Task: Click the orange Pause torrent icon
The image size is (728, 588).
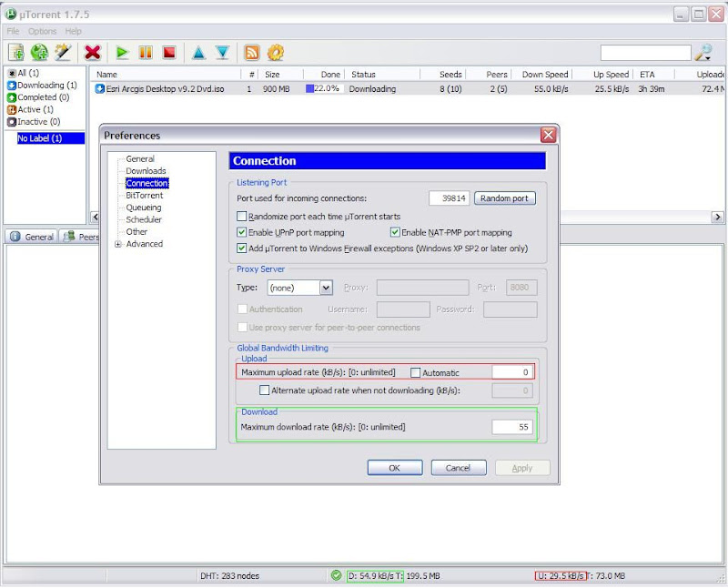Action: (146, 53)
